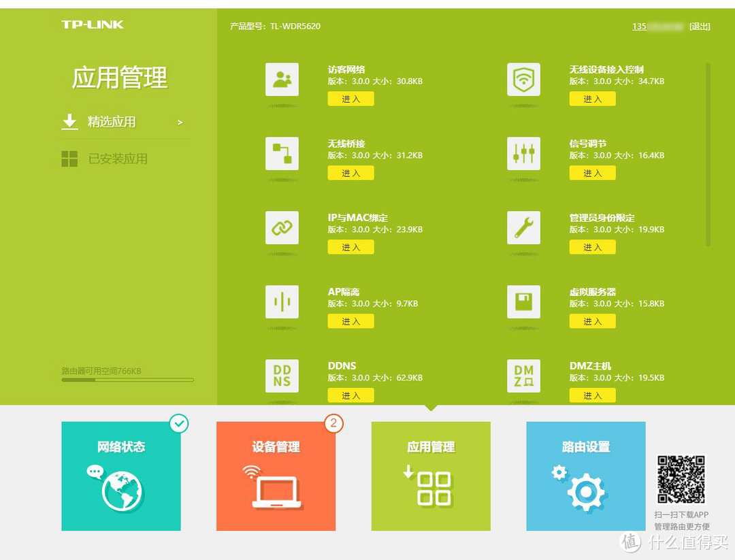Click the router storage space progress bar
This screenshot has height=560, width=735.
[x=126, y=380]
